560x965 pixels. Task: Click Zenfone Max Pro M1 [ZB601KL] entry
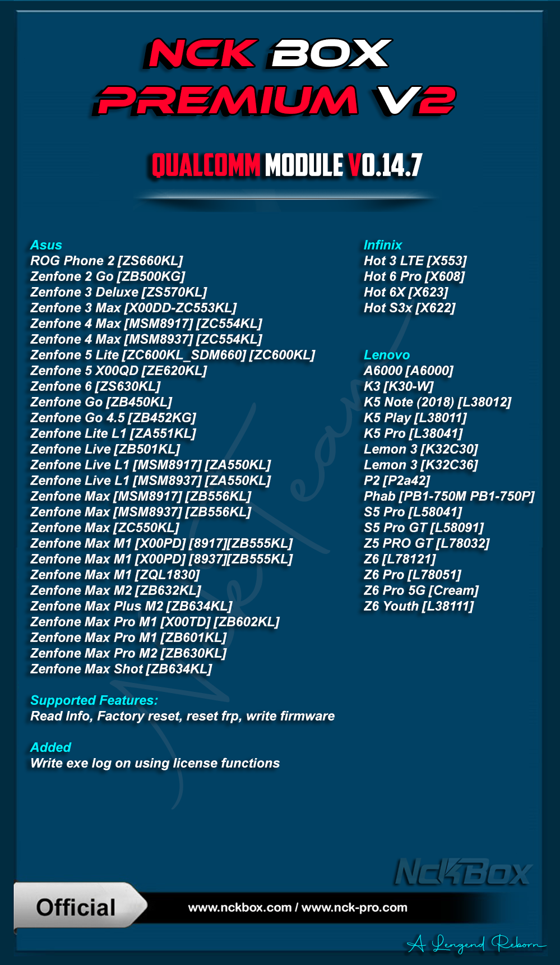pyautogui.click(x=128, y=638)
